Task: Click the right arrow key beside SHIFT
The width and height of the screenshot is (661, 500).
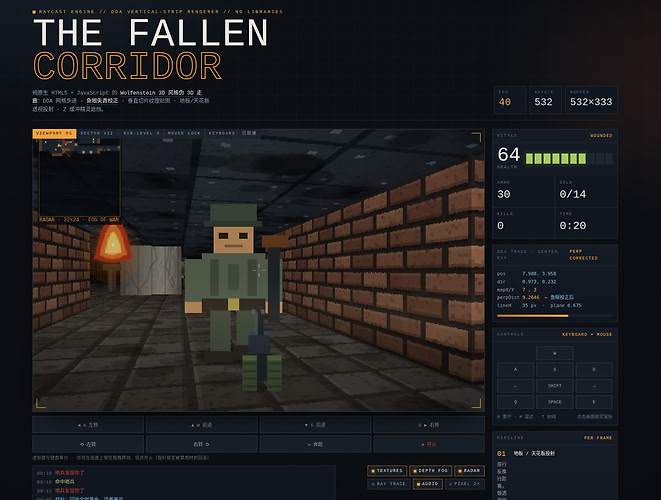Action: click(594, 386)
